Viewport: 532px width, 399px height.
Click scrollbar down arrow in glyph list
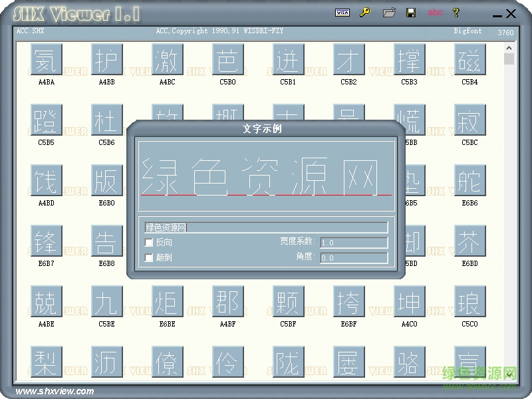click(509, 374)
